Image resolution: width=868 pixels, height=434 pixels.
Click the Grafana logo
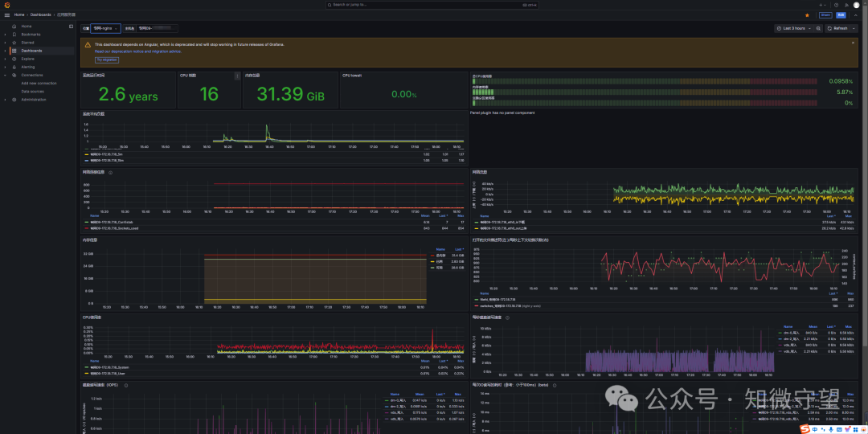(7, 5)
